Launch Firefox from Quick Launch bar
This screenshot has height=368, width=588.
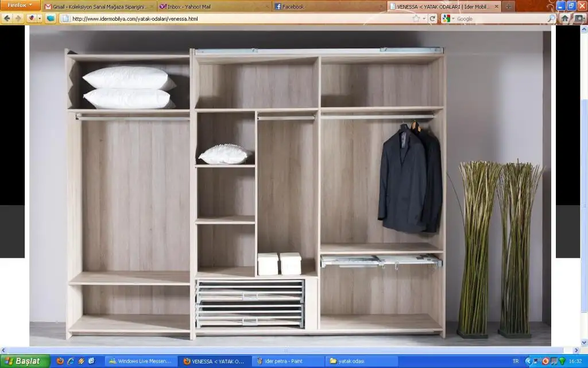[x=60, y=361]
